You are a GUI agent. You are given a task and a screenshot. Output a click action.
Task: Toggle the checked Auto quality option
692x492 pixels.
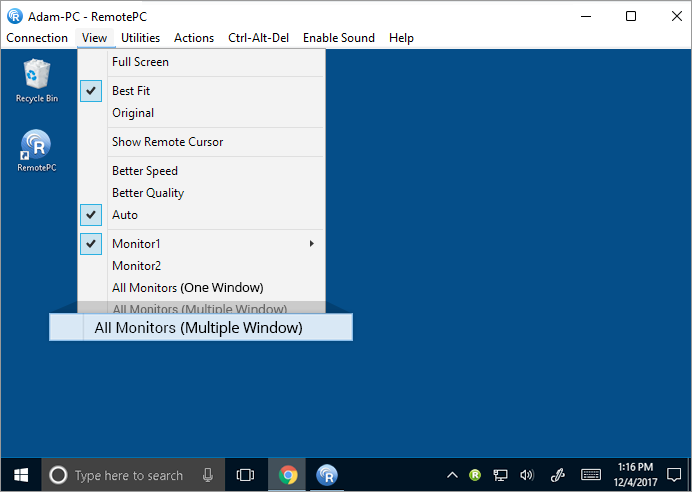coord(202,215)
